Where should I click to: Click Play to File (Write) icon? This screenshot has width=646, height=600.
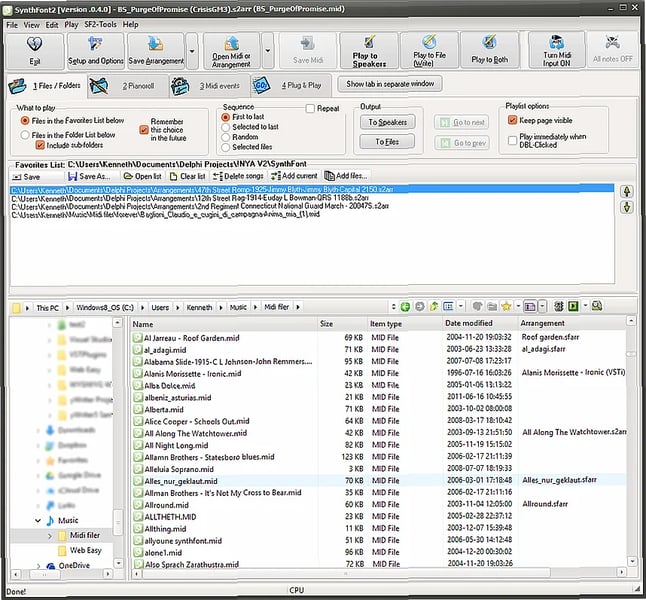point(430,50)
